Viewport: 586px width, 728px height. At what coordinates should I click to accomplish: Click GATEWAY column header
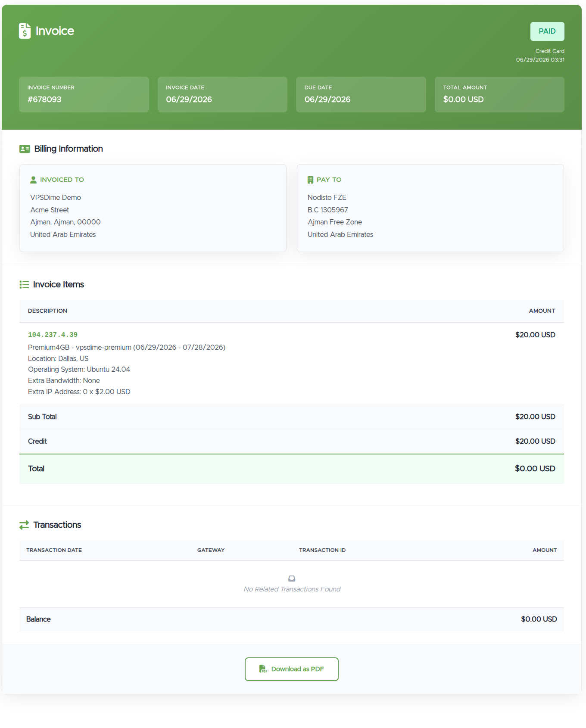[211, 550]
